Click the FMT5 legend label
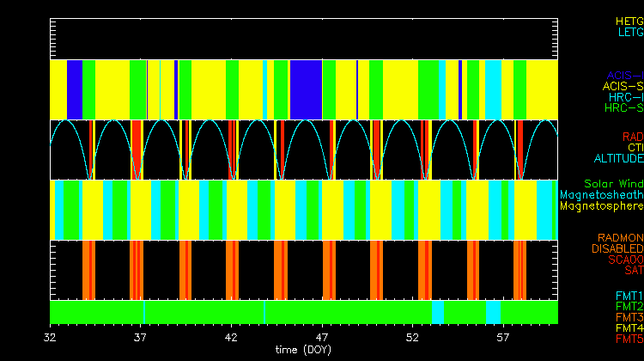644x361 pixels. point(629,340)
